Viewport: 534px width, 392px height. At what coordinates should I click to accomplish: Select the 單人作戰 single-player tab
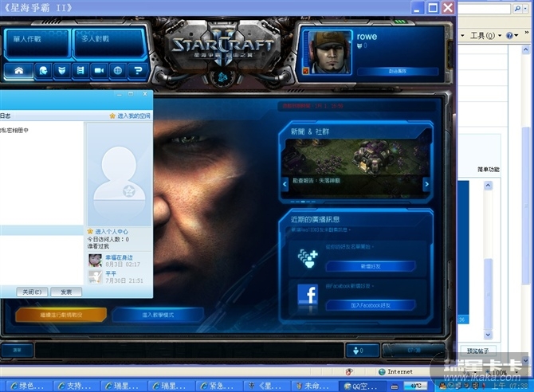(37, 42)
